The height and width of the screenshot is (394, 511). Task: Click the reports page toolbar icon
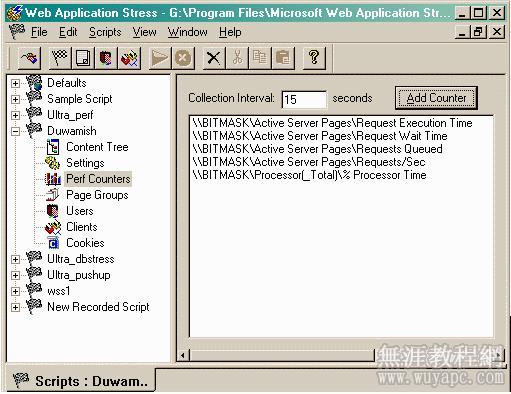[x=83, y=58]
